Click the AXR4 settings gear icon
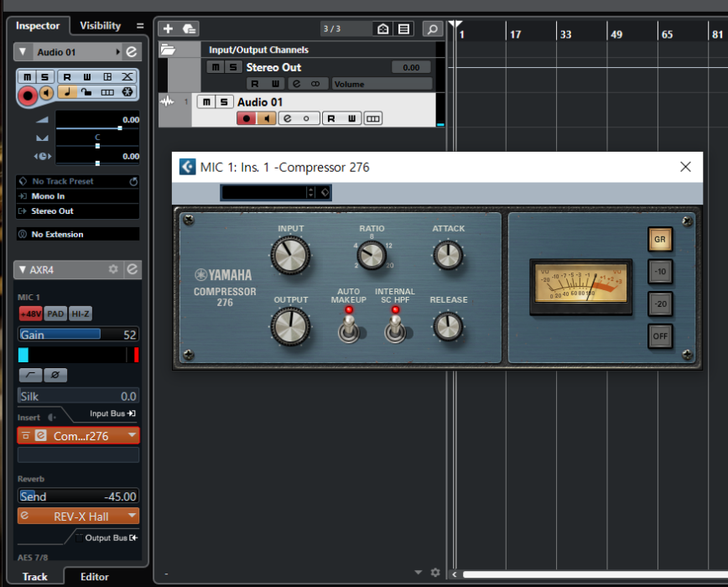Image resolution: width=728 pixels, height=587 pixels. 113,269
